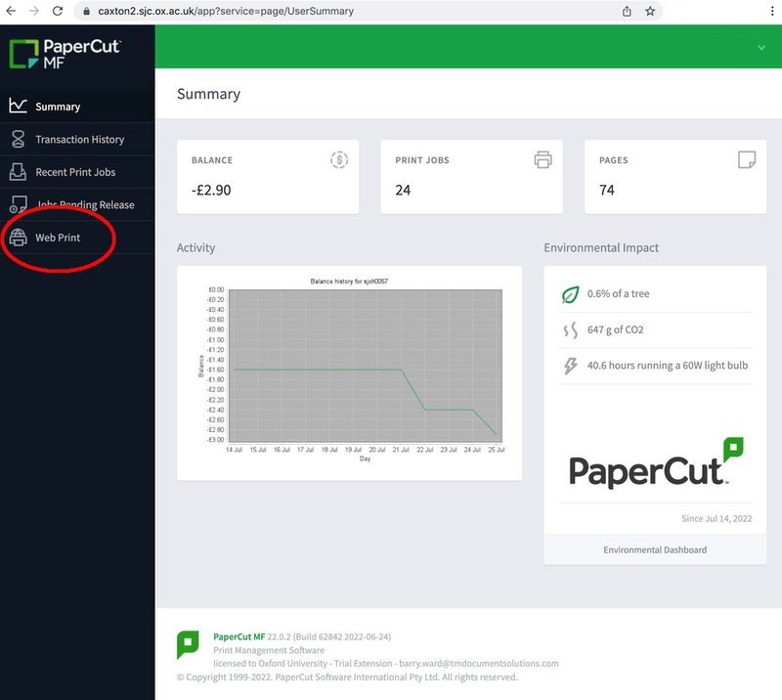
Task: Click the Recent Print Jobs tray icon
Action: [18, 172]
